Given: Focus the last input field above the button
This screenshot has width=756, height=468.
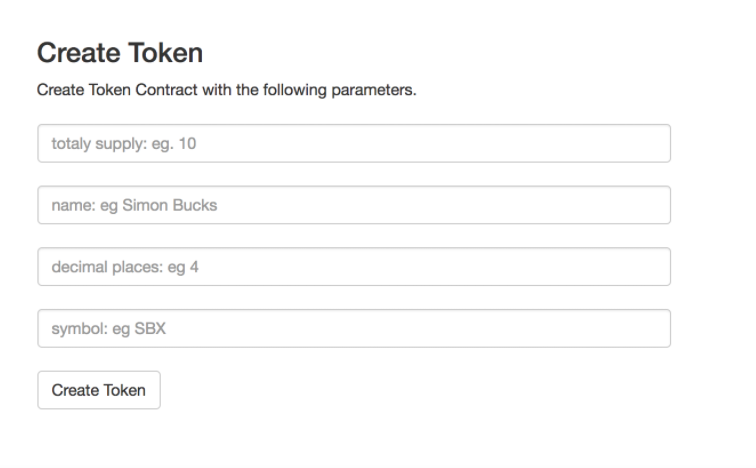Looking at the screenshot, I should point(354,328).
